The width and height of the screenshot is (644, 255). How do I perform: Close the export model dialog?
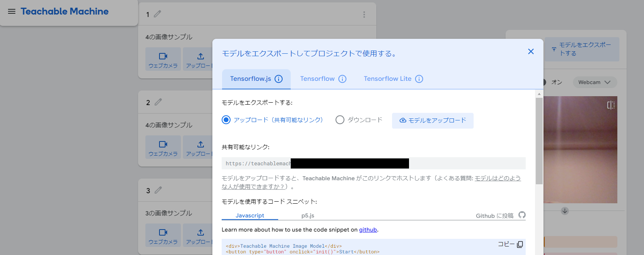(x=531, y=51)
